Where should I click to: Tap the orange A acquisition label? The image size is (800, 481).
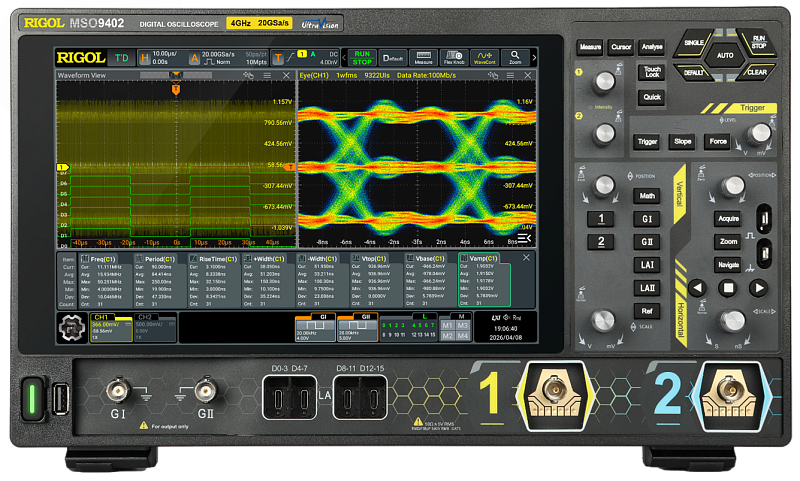tap(194, 59)
